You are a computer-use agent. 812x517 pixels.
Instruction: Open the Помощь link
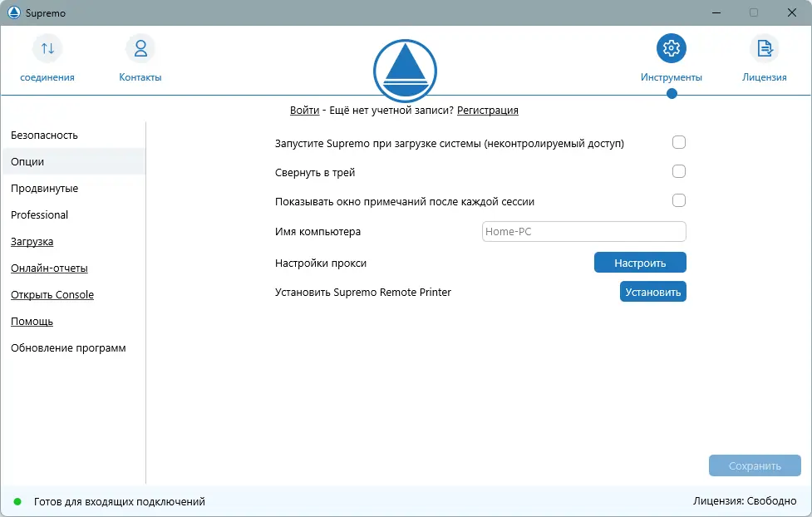coord(32,322)
